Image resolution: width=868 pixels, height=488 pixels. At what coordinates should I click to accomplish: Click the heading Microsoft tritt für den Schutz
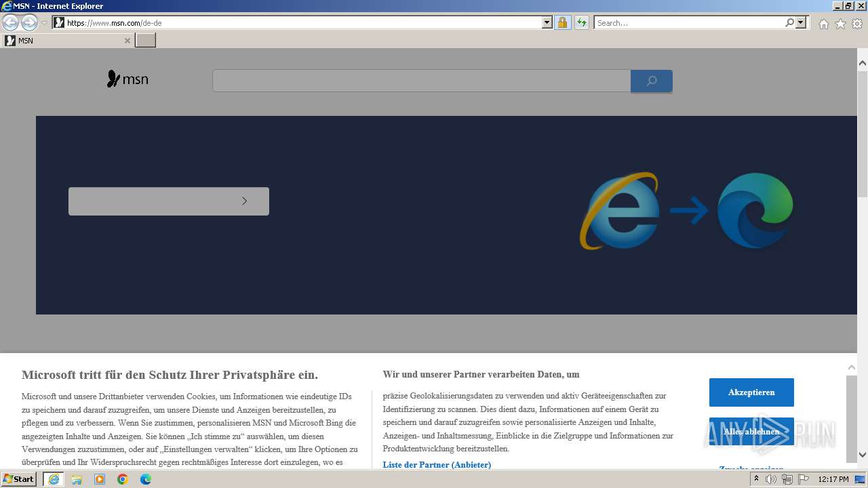pyautogui.click(x=170, y=375)
